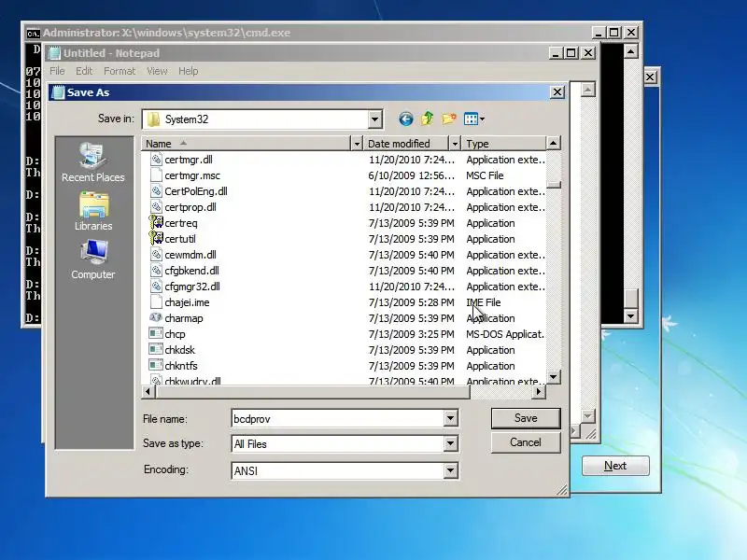Select the chkntfs application icon
The height and width of the screenshot is (560, 747).
156,365
